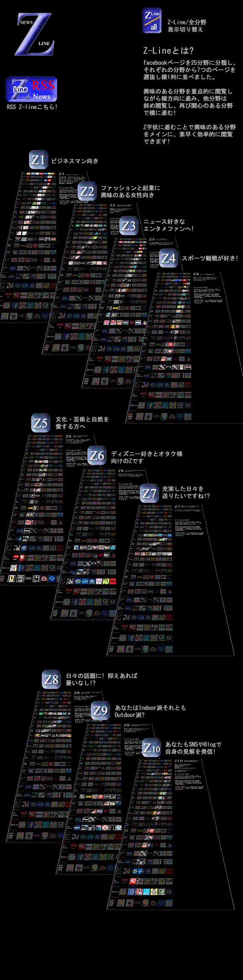Select the Z9 badge icon
The height and width of the screenshot is (980, 243).
coord(100,711)
